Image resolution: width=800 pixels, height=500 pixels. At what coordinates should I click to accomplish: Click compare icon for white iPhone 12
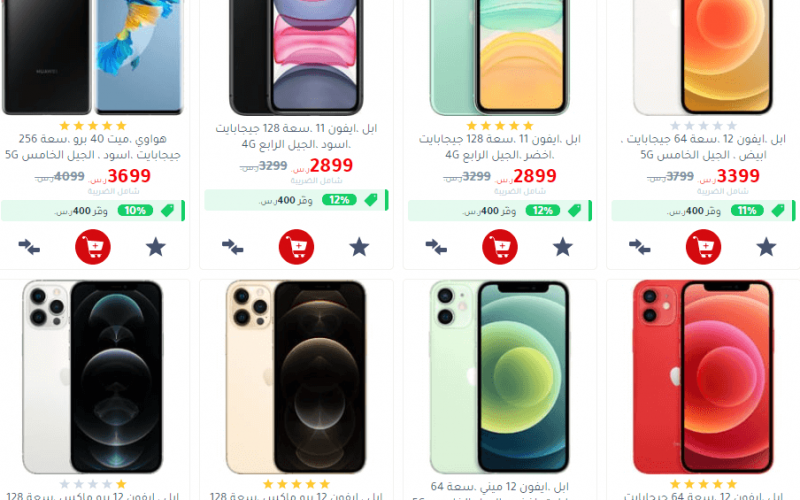[x=640, y=247]
